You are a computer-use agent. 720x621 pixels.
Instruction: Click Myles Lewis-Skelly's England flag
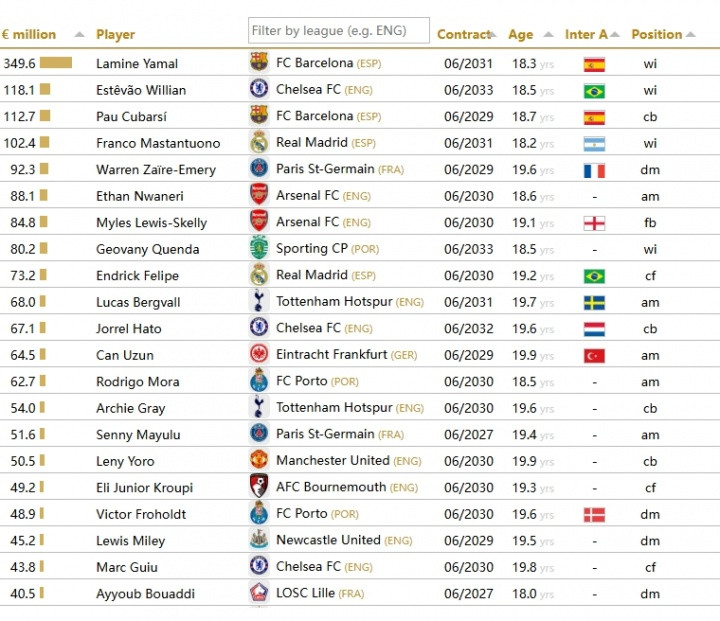(594, 223)
